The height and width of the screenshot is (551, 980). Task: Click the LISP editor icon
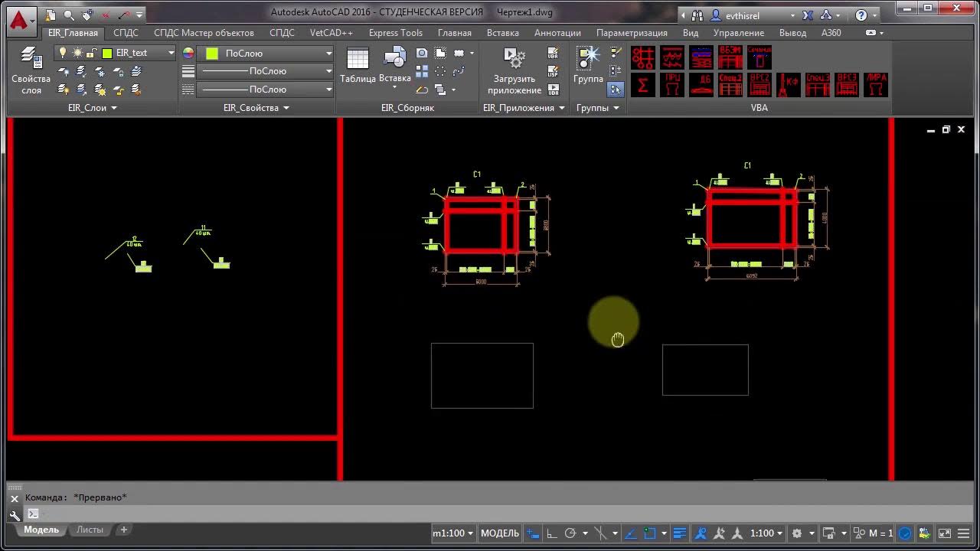tap(554, 71)
